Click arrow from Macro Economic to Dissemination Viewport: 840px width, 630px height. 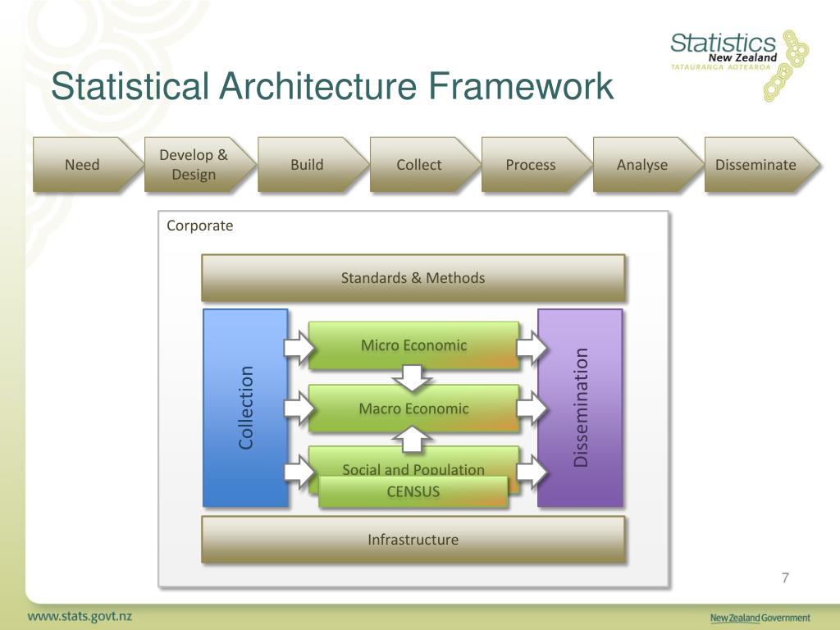coord(532,409)
